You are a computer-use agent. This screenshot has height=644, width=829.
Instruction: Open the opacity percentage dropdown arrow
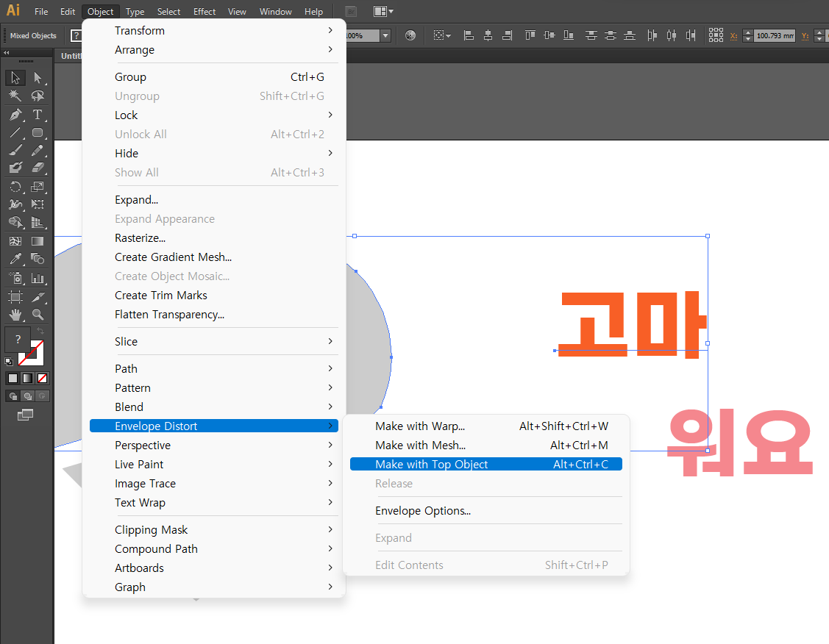tap(385, 35)
